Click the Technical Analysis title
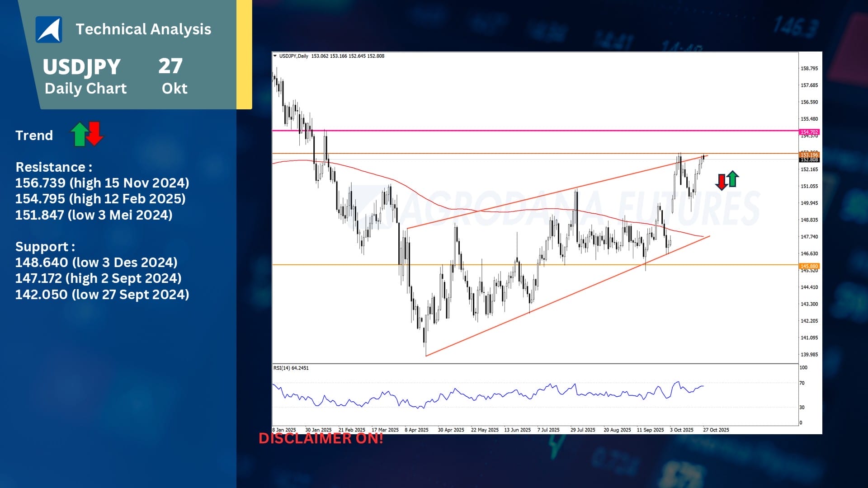 pyautogui.click(x=143, y=29)
